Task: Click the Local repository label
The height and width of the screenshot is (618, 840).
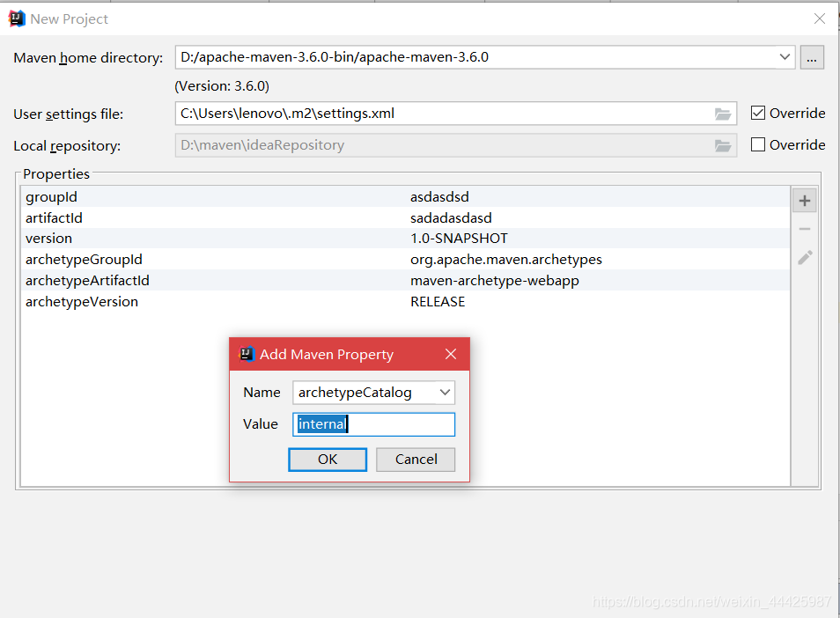Action: pyautogui.click(x=67, y=146)
